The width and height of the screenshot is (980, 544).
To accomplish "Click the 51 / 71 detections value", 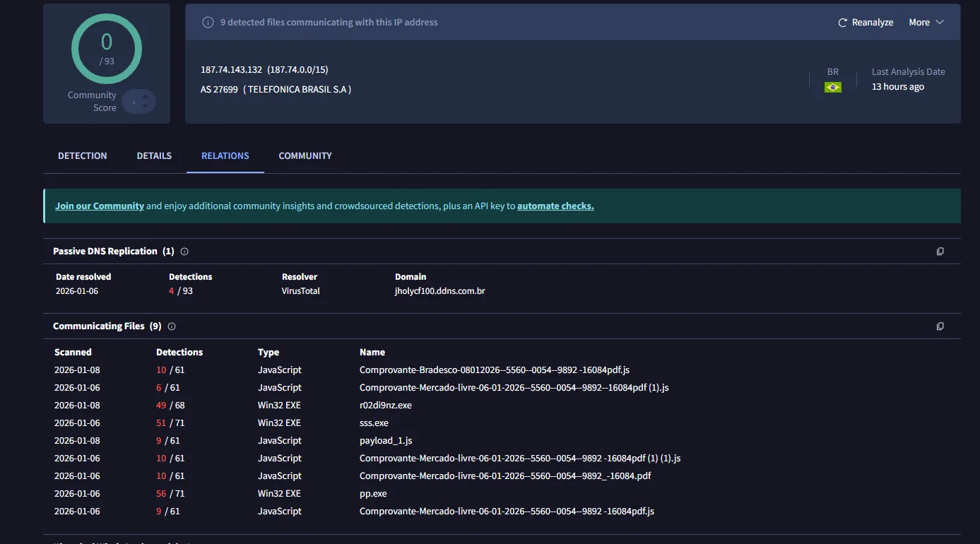I will pos(170,423).
